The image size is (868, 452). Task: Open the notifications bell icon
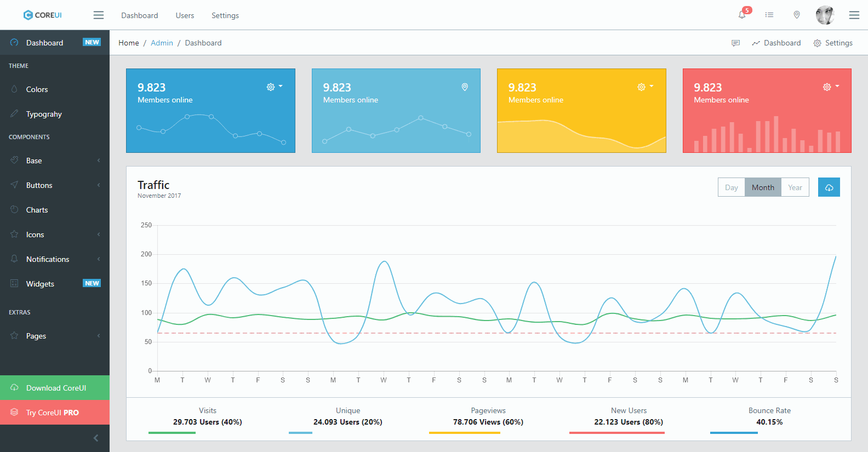tap(742, 15)
